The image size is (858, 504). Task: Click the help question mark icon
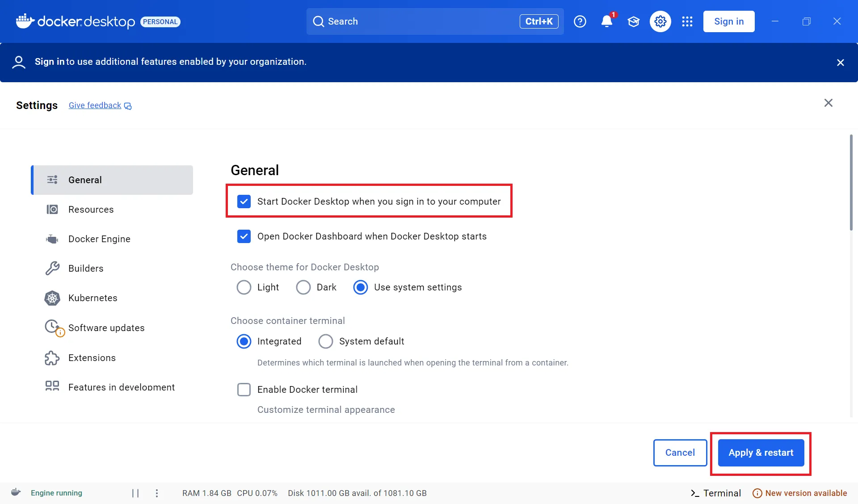[x=580, y=21]
